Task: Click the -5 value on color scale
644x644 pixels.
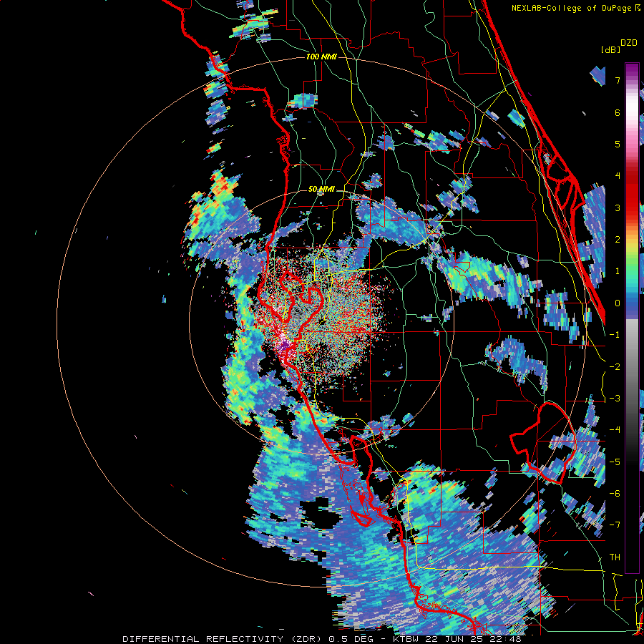Action: 615,462
